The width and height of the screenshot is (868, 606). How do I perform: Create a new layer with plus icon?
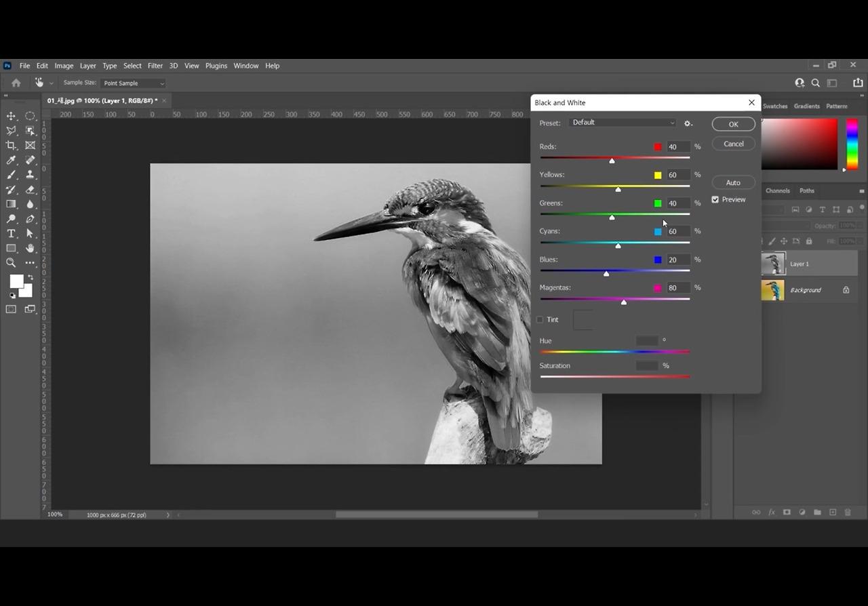pyautogui.click(x=833, y=512)
